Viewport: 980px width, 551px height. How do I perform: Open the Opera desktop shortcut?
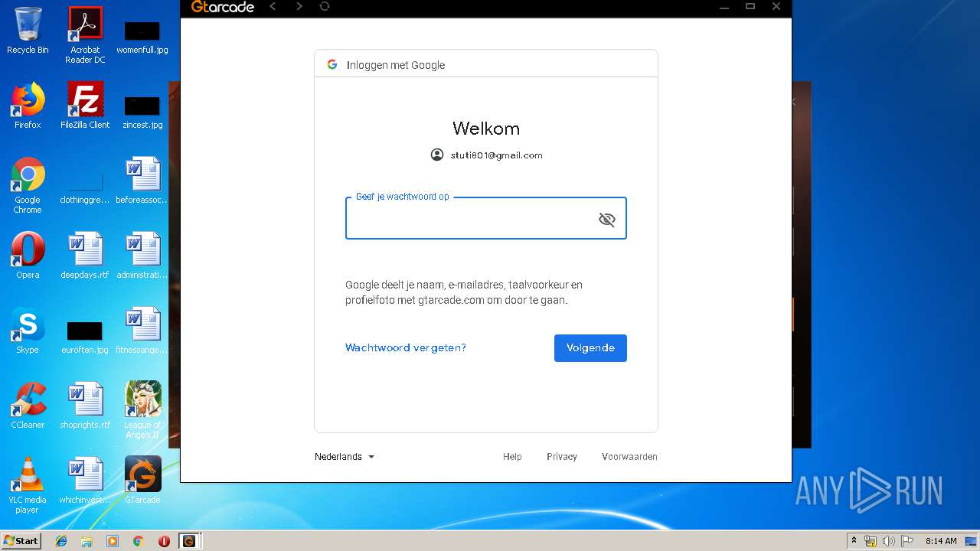(28, 256)
